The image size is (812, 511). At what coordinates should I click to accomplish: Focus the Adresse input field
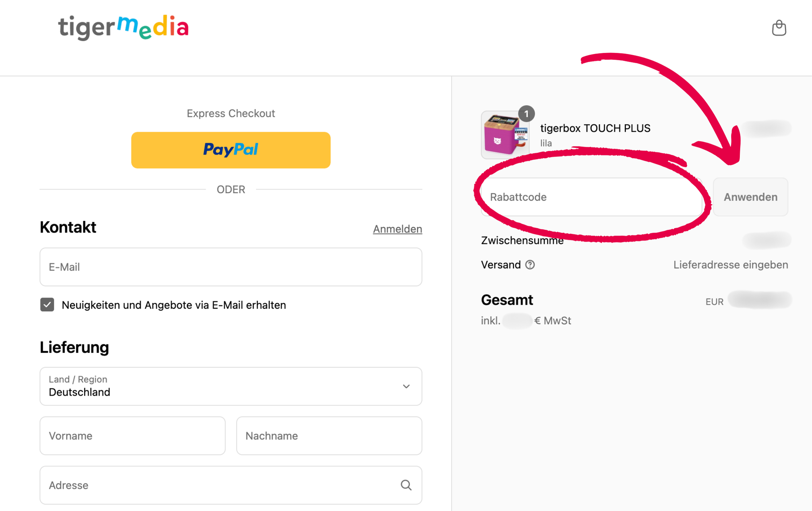[220, 485]
